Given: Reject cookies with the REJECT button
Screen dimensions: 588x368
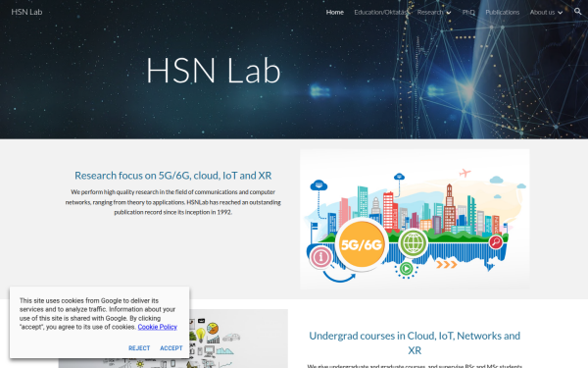Looking at the screenshot, I should 139,348.
